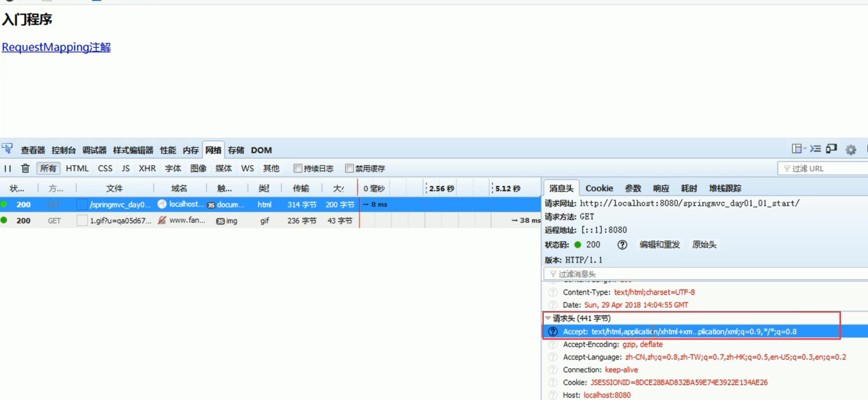Screen dimensions: 868x400
Task: Open the 耗时 timings detail tab
Action: point(689,188)
